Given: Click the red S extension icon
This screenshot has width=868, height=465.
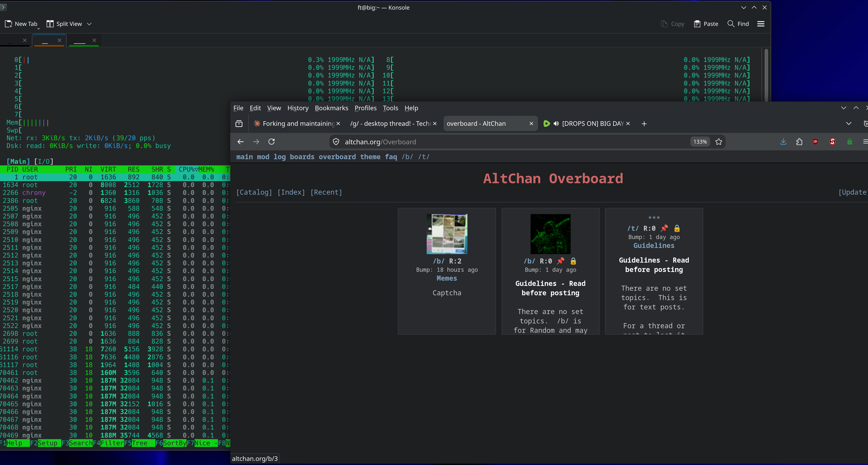Looking at the screenshot, I should click(x=833, y=142).
